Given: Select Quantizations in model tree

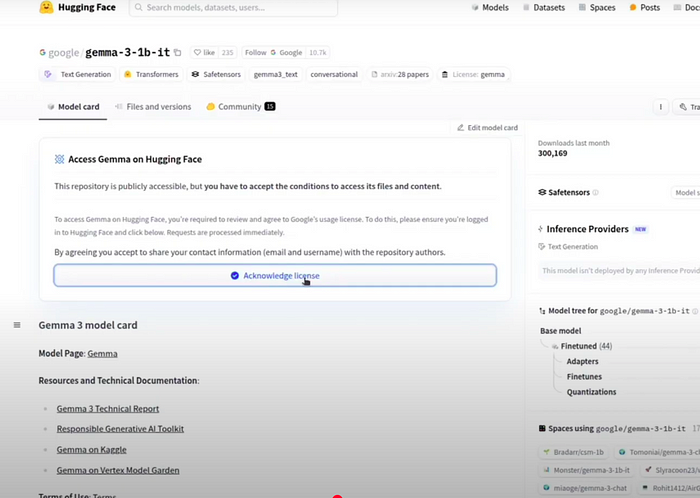Looking at the screenshot, I should click(x=592, y=391).
